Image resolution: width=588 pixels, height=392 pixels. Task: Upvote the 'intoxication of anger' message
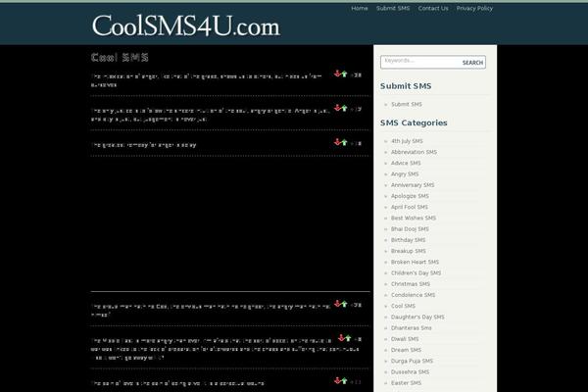[344, 74]
